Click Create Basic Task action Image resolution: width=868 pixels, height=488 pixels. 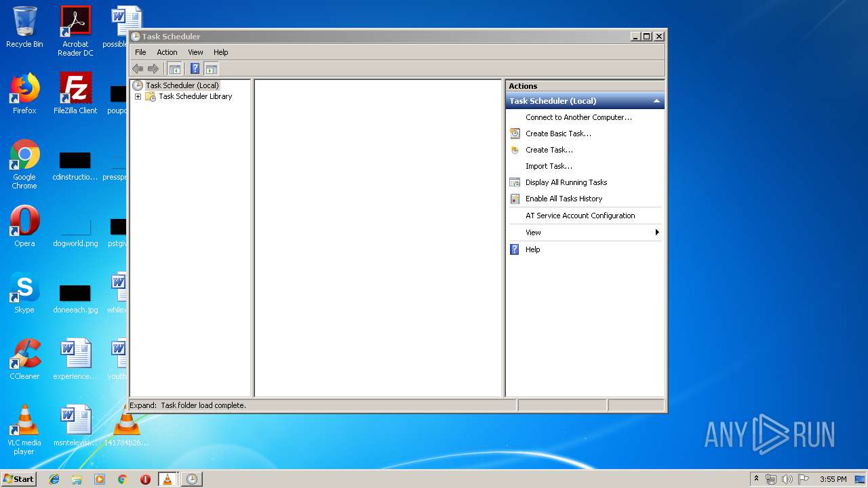(558, 134)
